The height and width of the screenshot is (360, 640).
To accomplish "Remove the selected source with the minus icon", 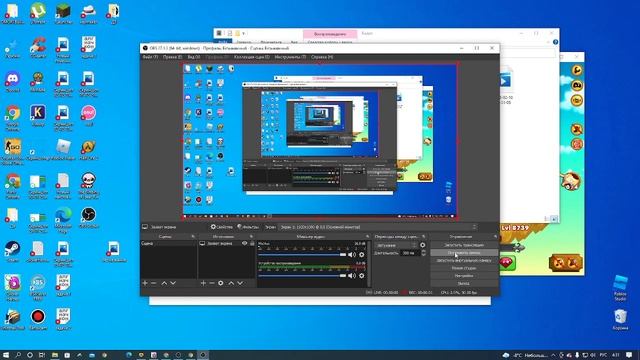I will pos(212,283).
